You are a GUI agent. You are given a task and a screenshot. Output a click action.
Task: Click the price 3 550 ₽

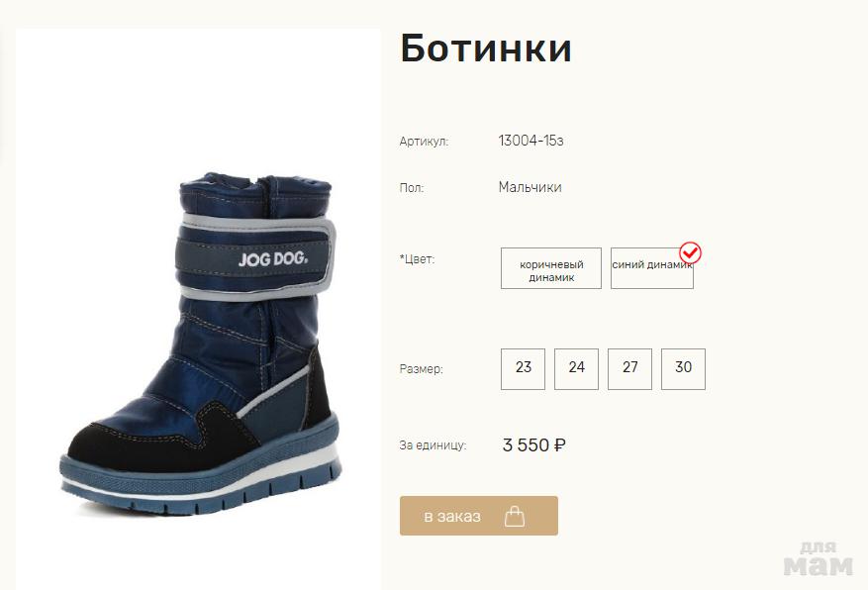(x=533, y=445)
